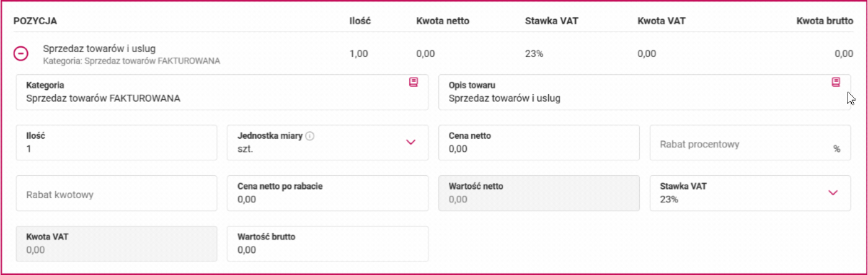Focus the Wartość brutto input field
This screenshot has height=275, width=868.
(x=327, y=244)
